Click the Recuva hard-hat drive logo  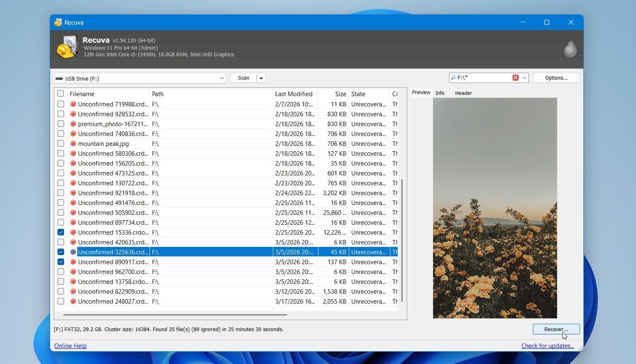(x=67, y=47)
